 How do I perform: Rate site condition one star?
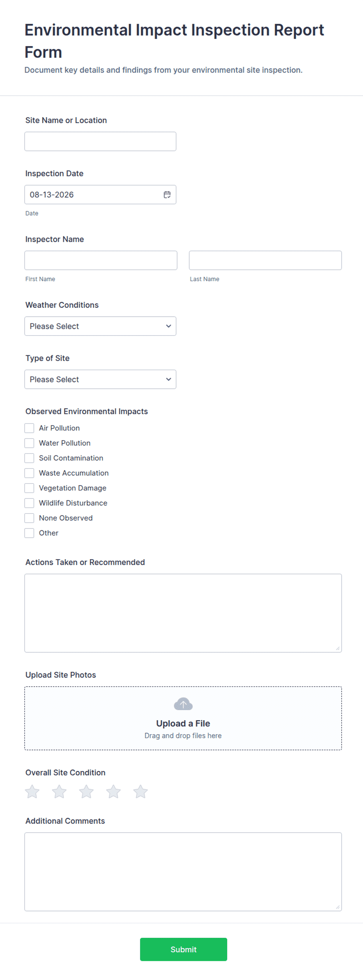click(32, 792)
